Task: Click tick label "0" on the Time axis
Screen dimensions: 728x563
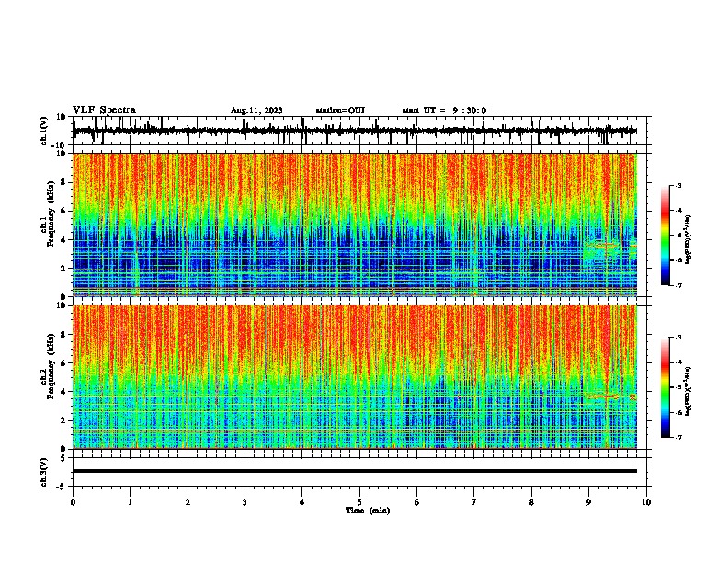Action: (73, 502)
